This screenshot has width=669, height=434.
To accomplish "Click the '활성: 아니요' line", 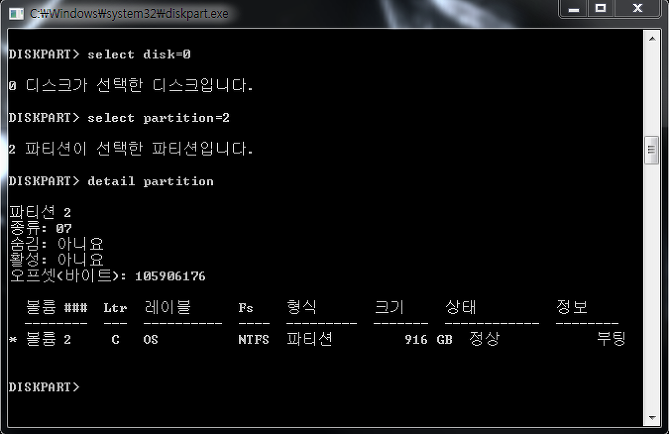I will tap(56, 259).
